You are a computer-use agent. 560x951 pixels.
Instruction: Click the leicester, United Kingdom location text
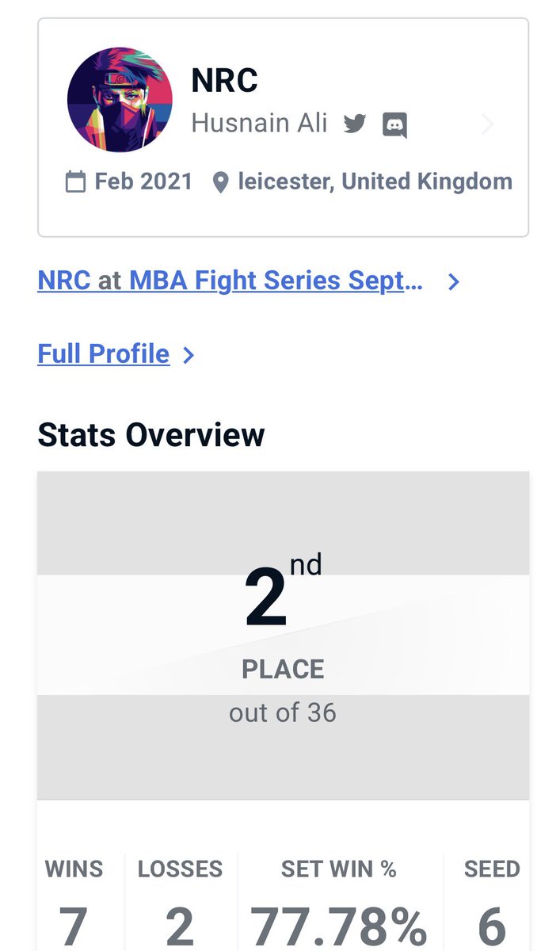(375, 181)
